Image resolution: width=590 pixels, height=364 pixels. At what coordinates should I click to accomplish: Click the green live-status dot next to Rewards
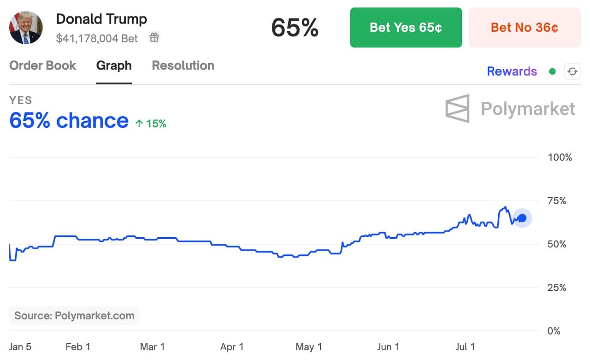tap(552, 71)
